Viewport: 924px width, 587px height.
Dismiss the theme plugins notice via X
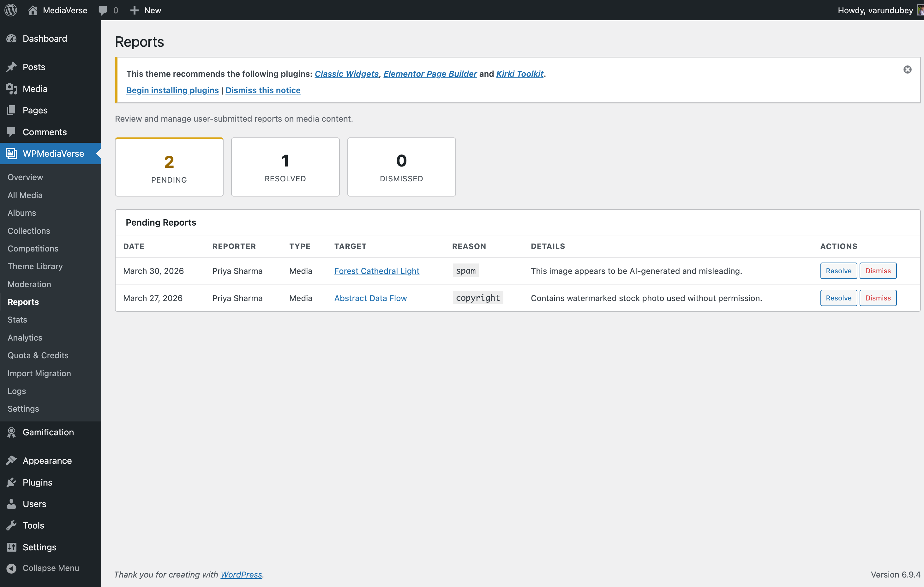[908, 70]
